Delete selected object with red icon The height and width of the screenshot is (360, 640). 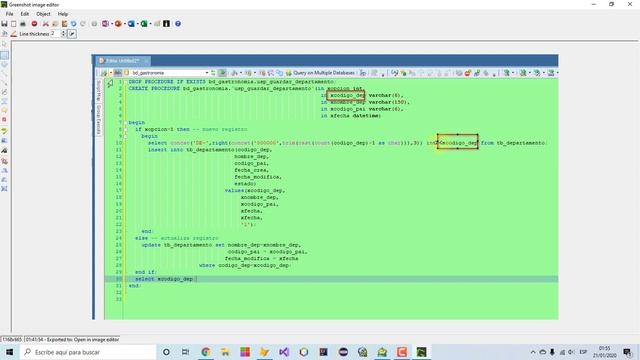pyautogui.click(x=34, y=24)
